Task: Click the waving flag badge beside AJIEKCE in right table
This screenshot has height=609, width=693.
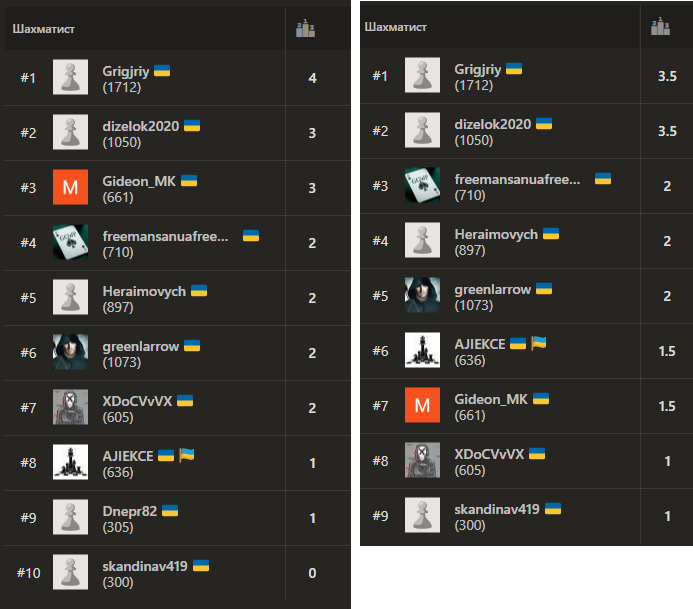Action: point(538,343)
